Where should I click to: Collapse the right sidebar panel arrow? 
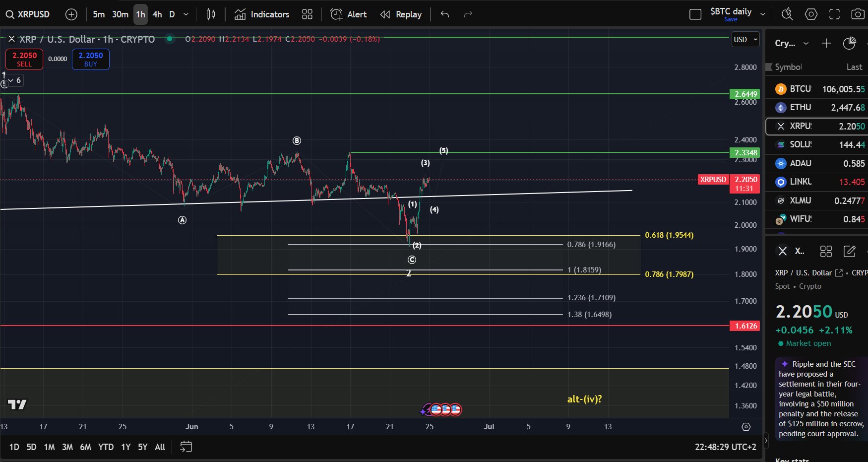point(766,440)
